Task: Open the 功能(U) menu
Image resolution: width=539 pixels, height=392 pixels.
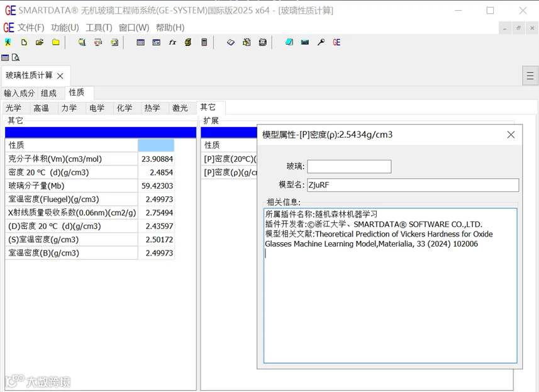Action: point(65,28)
